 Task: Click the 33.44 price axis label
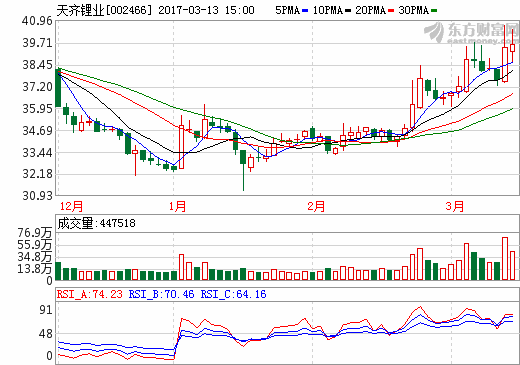pyautogui.click(x=37, y=153)
